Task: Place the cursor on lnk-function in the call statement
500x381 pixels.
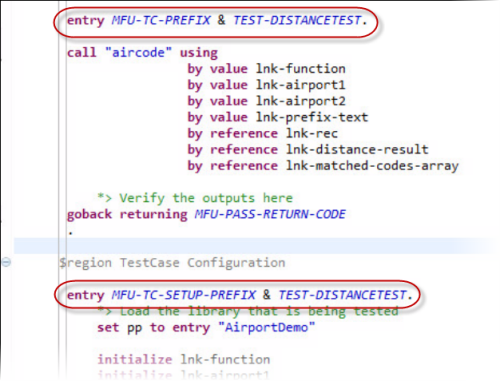Action: (x=301, y=69)
